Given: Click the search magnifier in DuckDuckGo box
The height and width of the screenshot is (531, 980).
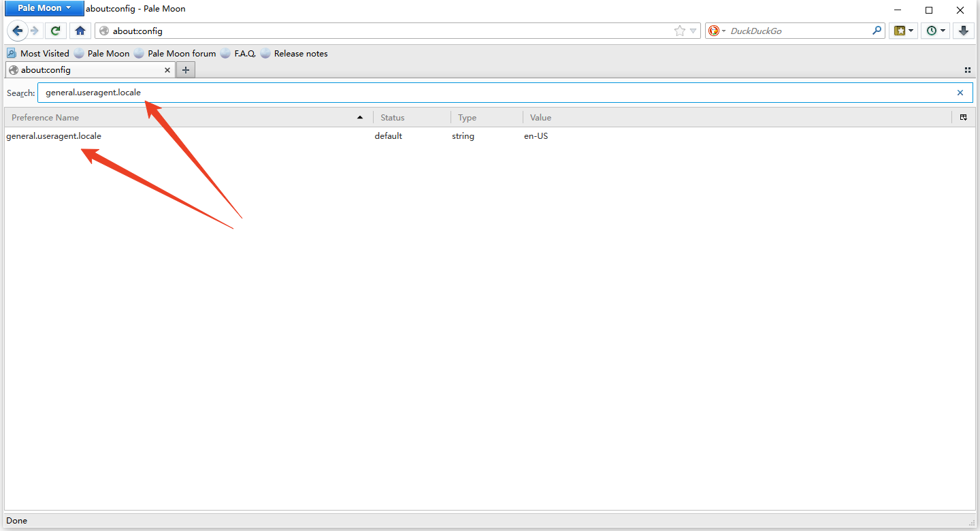Looking at the screenshot, I should [x=877, y=31].
